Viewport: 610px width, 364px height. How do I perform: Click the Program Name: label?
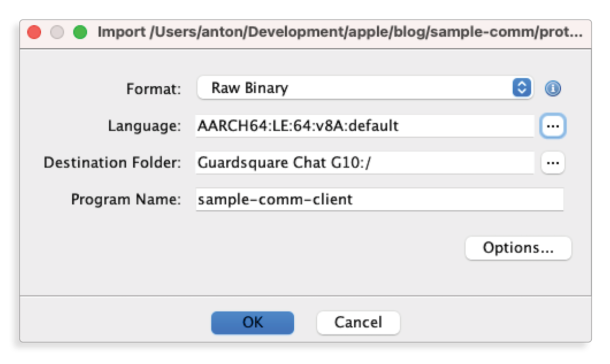126,200
